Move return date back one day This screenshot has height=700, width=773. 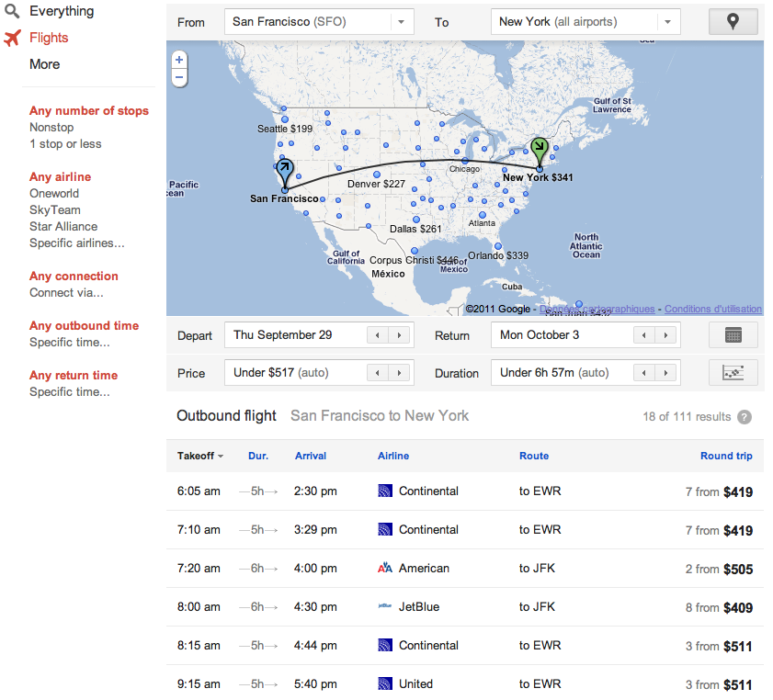click(x=643, y=335)
